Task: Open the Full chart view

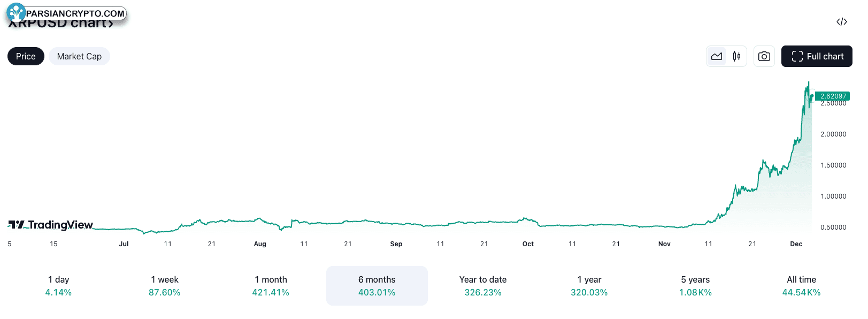Action: [817, 56]
